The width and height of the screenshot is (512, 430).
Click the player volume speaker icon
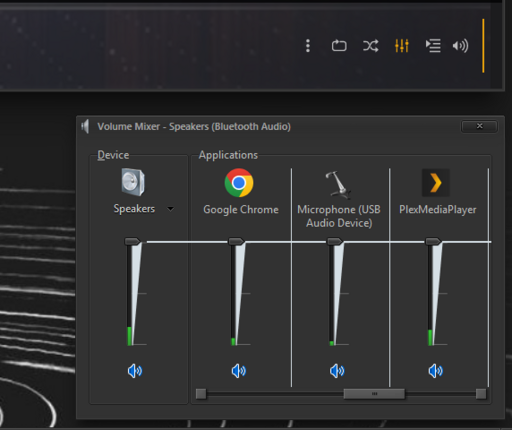tap(460, 46)
